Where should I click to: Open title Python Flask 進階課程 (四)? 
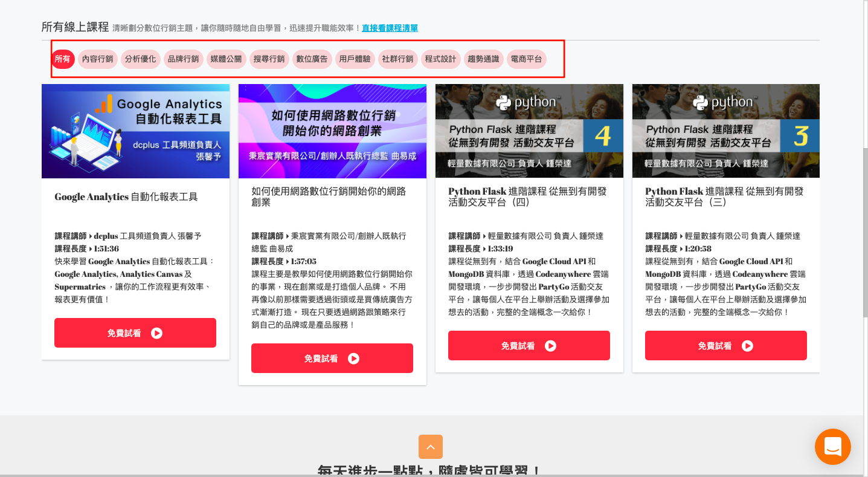(527, 197)
